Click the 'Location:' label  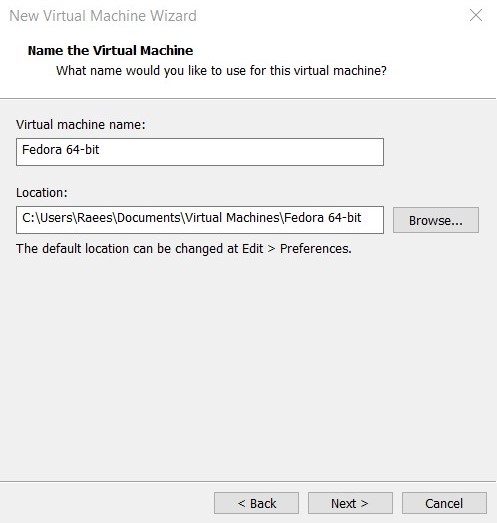(42, 193)
